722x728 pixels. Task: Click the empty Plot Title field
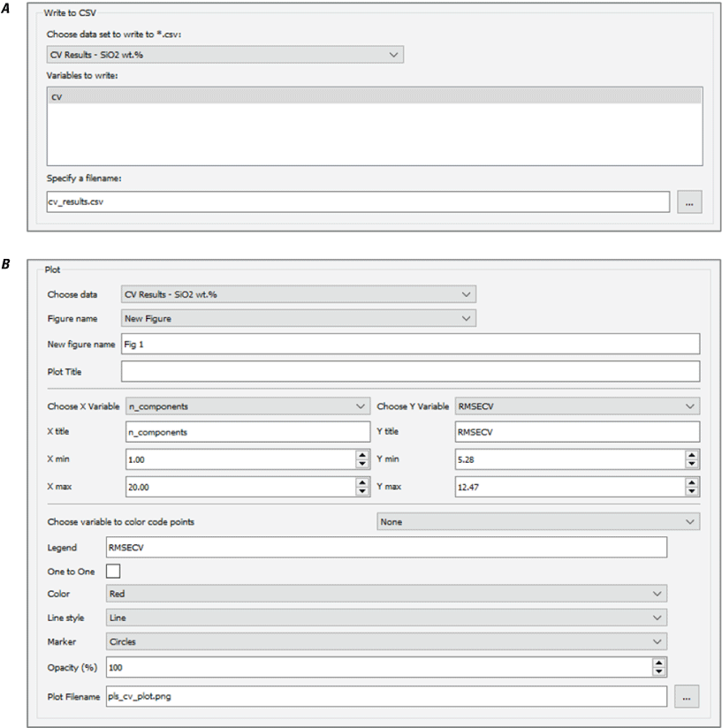tap(410, 371)
